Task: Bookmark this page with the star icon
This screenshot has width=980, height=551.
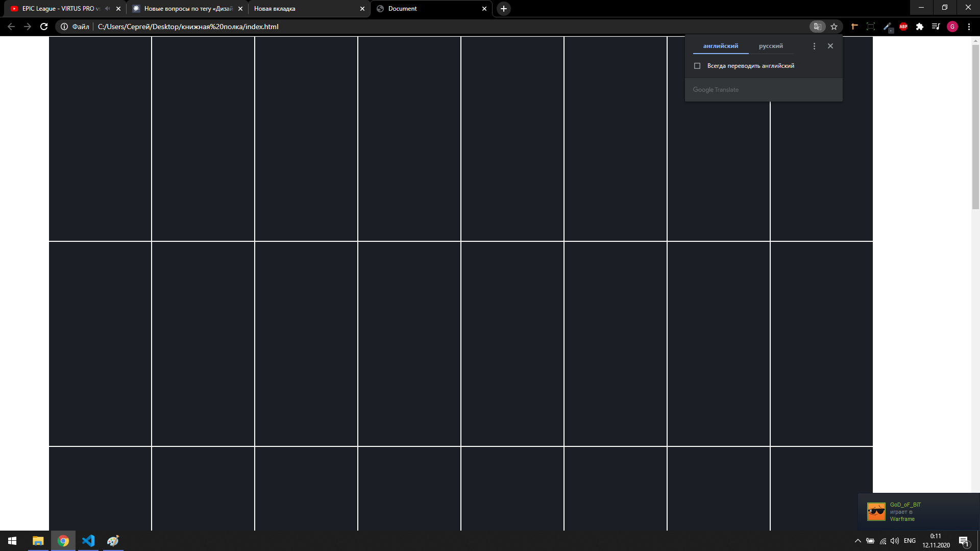Action: point(834,27)
